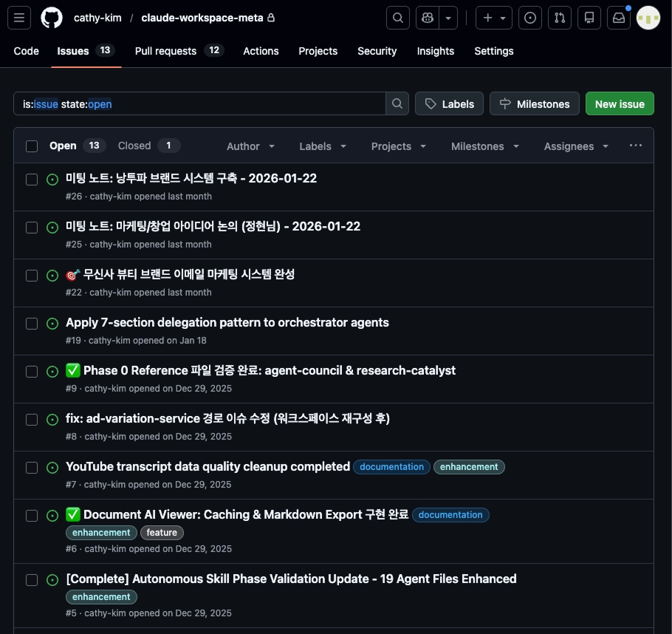Expand the create new dropdown next to the plus icon

[x=501, y=18]
